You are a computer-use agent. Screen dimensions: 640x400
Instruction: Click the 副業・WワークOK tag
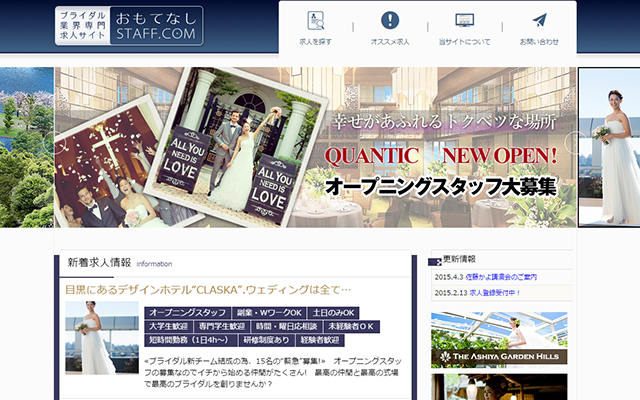(x=269, y=313)
